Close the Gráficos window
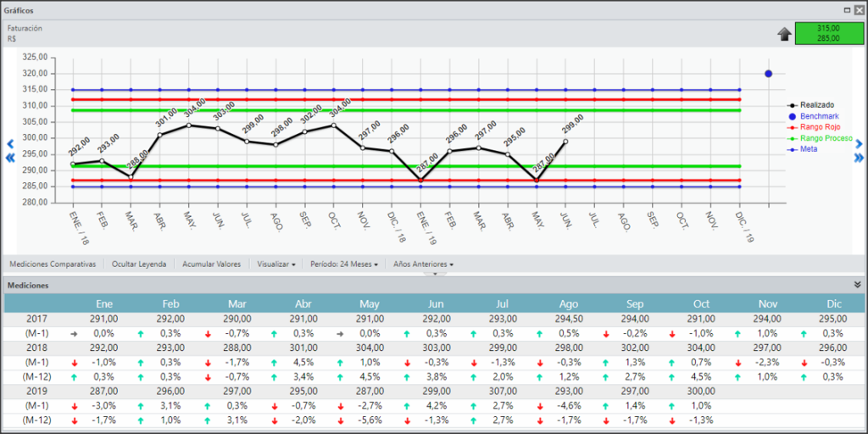 click(858, 10)
